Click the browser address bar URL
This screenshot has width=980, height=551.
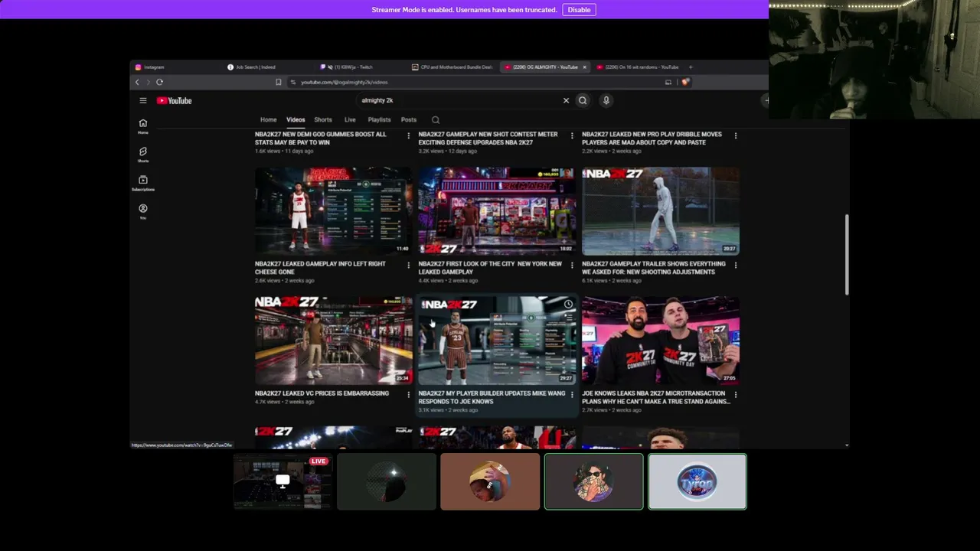(345, 82)
